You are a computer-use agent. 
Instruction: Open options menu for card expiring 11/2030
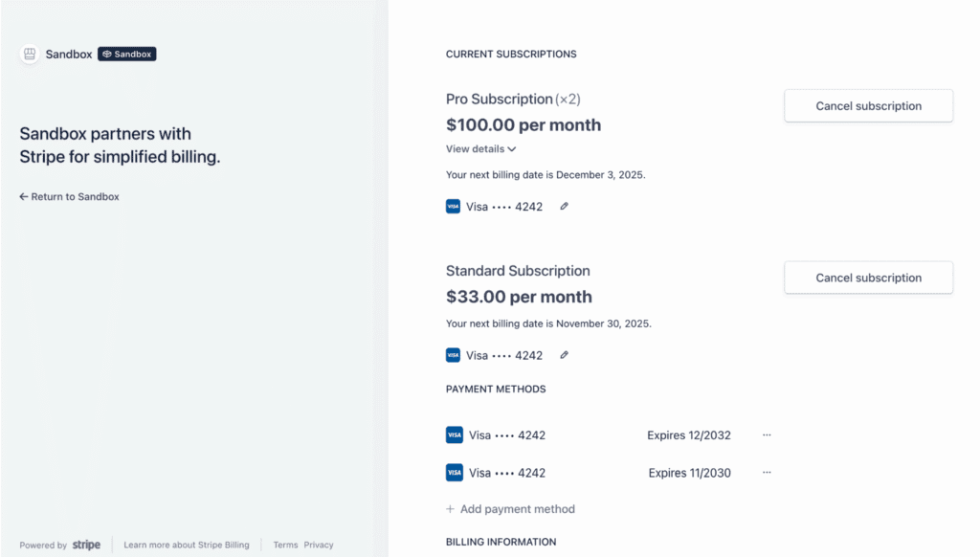point(767,472)
